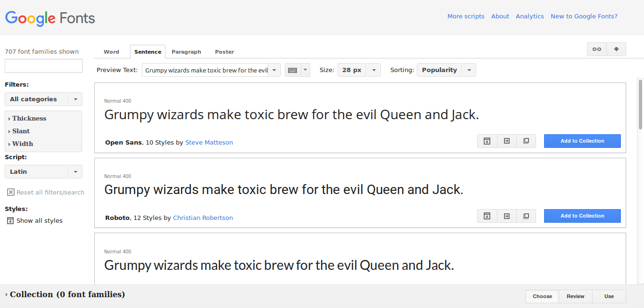Click the Roboto preview sentence

click(284, 190)
